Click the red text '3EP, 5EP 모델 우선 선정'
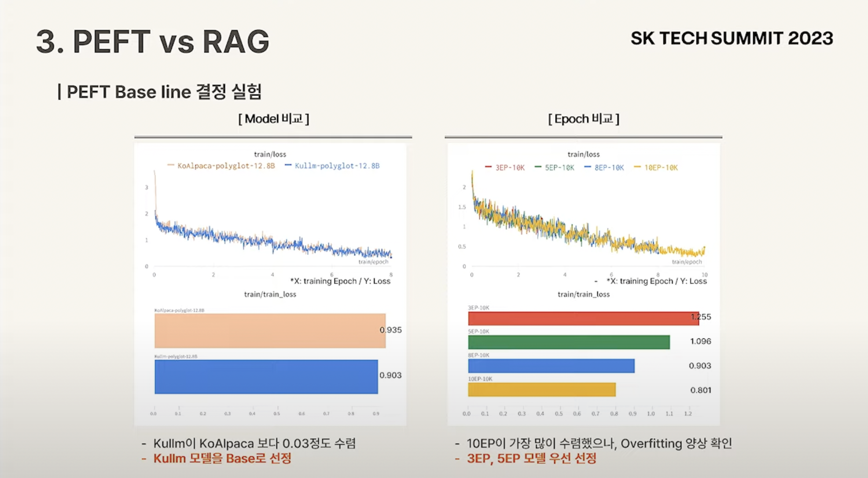Screen dimensions: 868x478 click(532, 459)
